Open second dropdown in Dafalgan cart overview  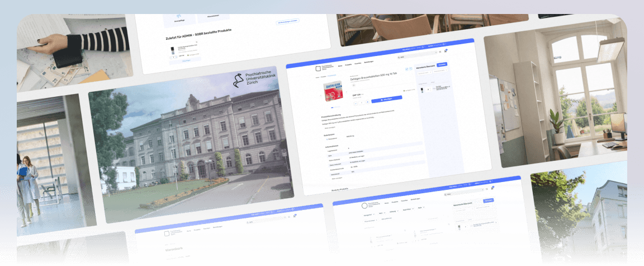441,71
